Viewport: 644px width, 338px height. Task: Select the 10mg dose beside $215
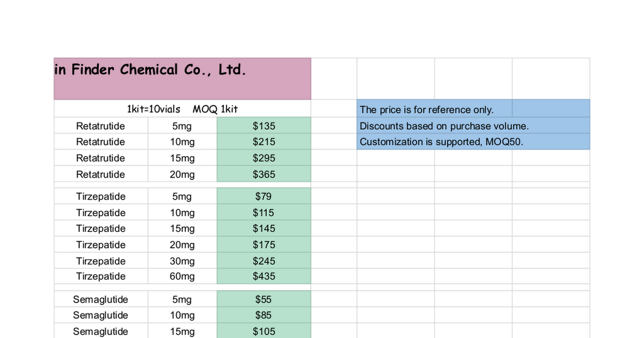[x=182, y=142]
